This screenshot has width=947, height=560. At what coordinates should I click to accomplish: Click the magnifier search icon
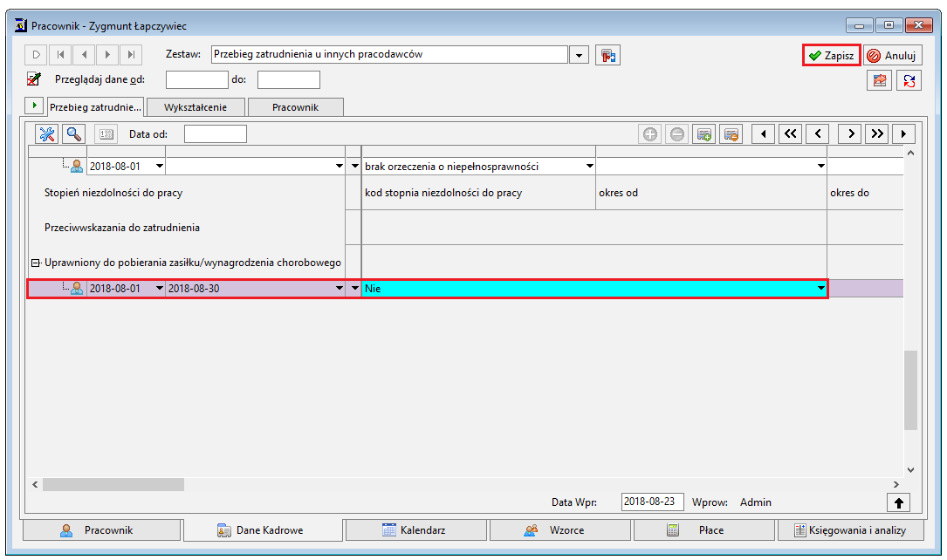(73, 134)
